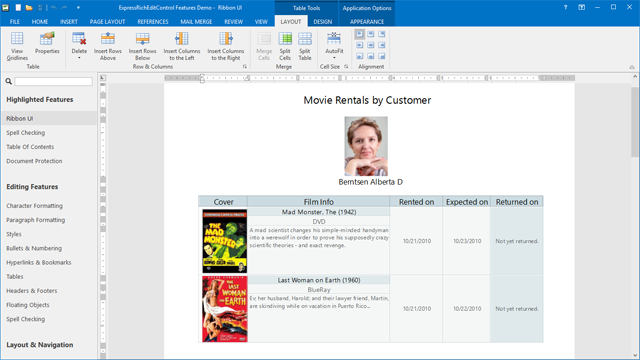Screen dimensions: 640x360
Task: Switch to the REFERENCES tab
Action: coord(153,22)
